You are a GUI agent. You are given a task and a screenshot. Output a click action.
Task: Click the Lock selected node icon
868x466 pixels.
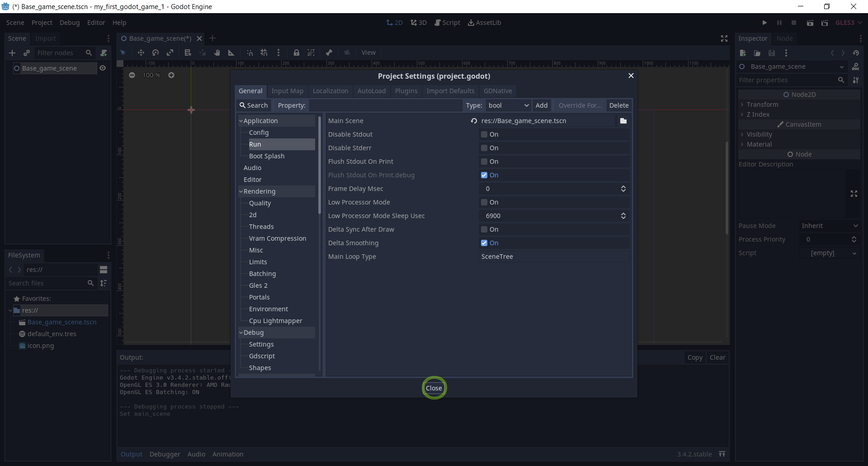[x=297, y=52]
